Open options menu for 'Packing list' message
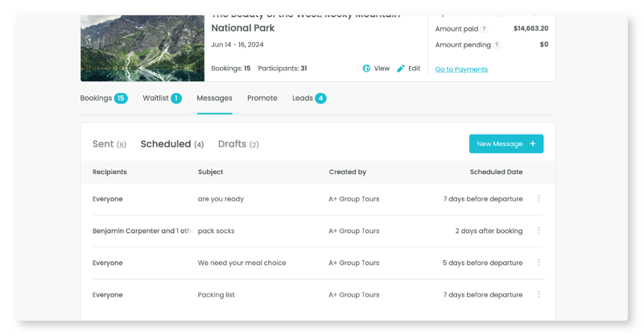Image resolution: width=644 pixels, height=336 pixels. 539,294
